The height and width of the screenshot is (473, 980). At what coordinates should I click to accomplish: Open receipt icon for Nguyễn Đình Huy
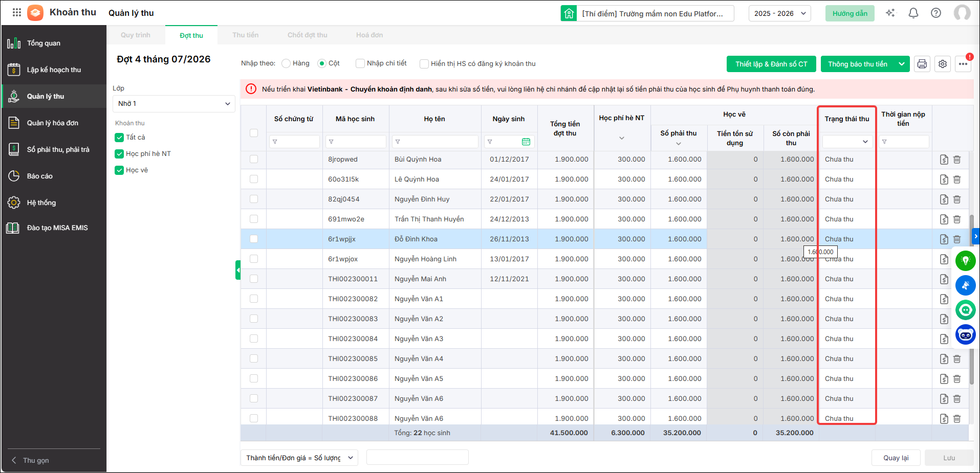[944, 199]
